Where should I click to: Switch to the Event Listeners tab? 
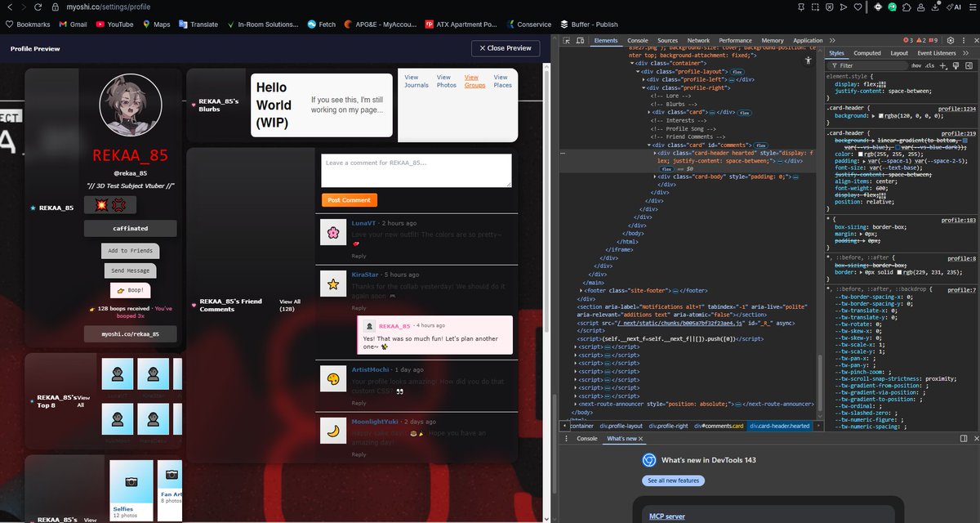click(937, 53)
